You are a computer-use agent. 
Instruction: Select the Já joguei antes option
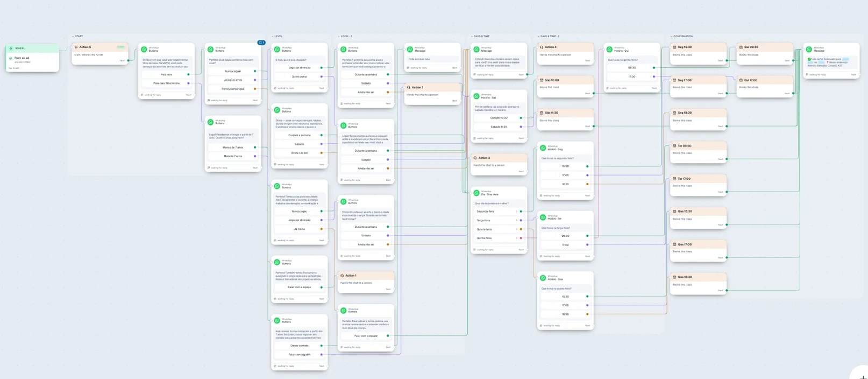point(233,80)
